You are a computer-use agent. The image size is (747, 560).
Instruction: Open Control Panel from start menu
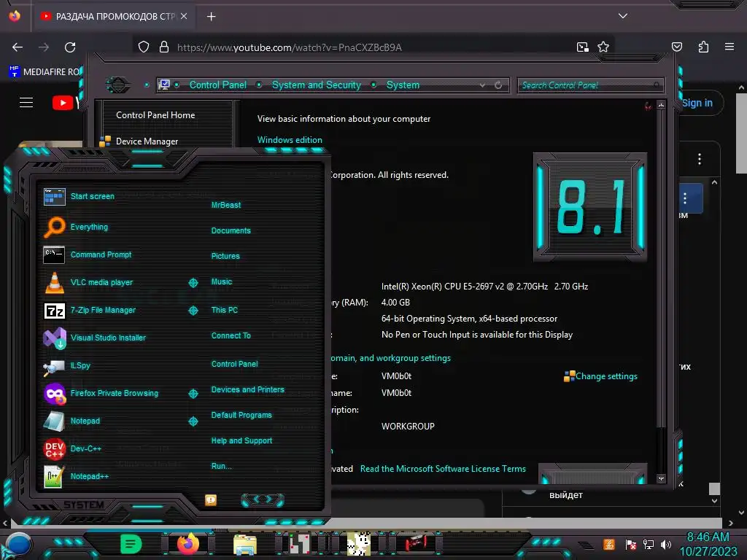pos(235,364)
